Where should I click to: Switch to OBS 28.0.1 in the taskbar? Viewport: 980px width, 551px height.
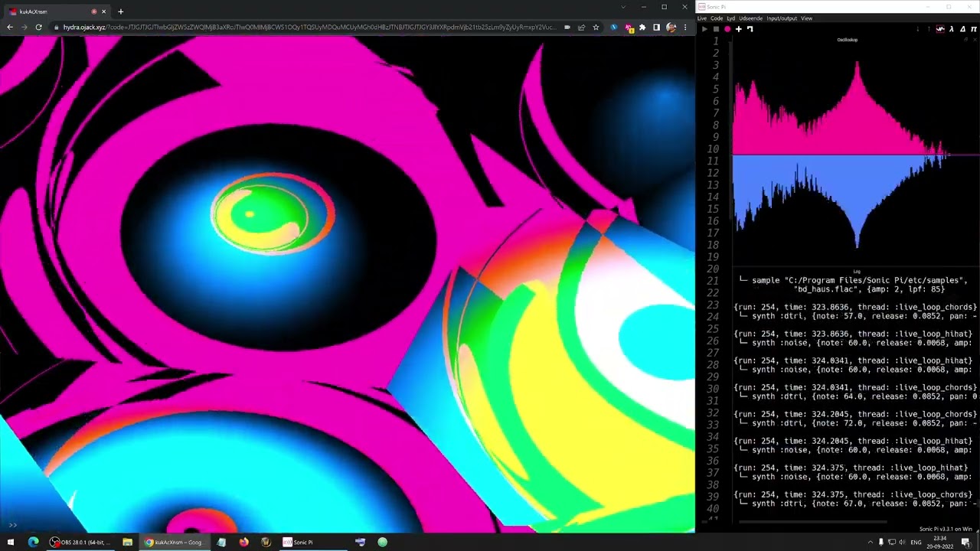pos(81,543)
